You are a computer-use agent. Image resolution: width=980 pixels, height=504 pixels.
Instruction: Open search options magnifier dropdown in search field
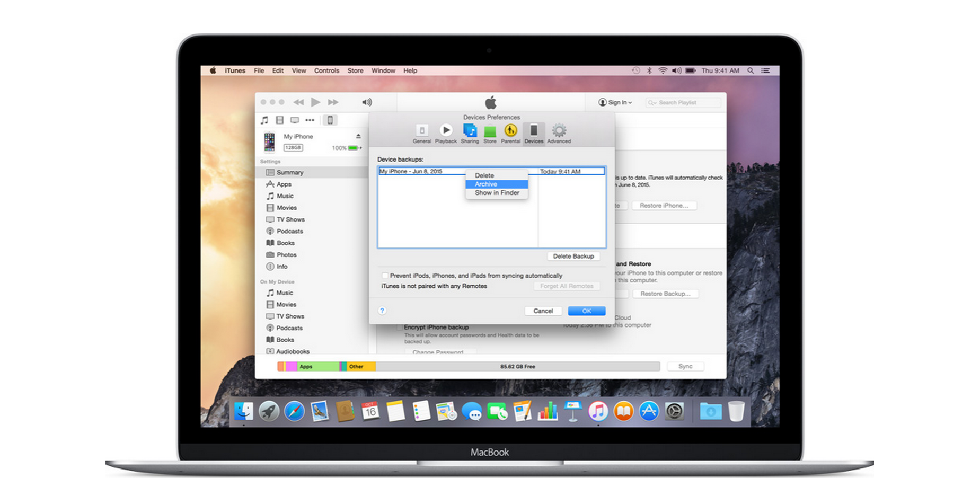[652, 103]
